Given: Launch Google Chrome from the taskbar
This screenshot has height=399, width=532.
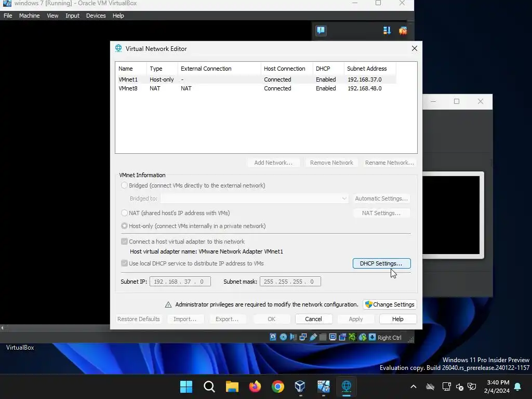Looking at the screenshot, I should (x=277, y=387).
